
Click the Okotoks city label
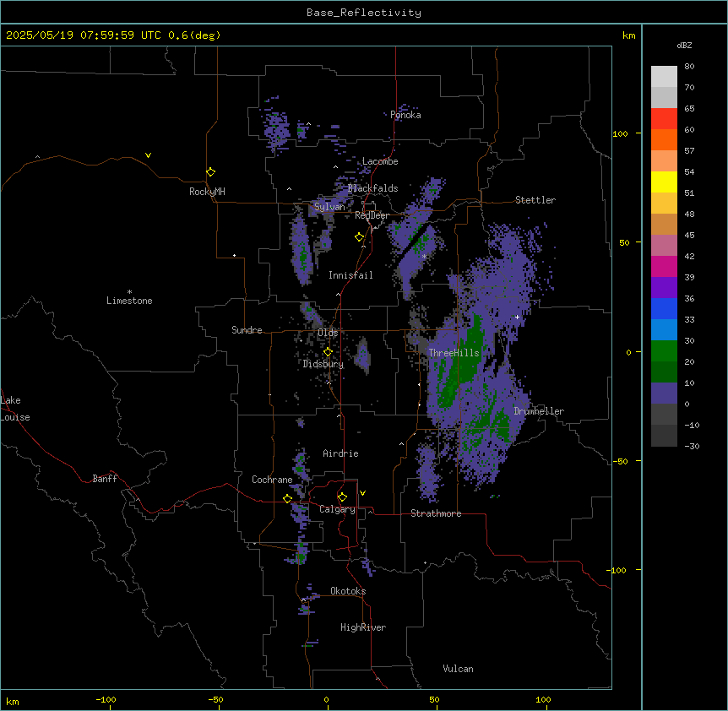coord(348,591)
